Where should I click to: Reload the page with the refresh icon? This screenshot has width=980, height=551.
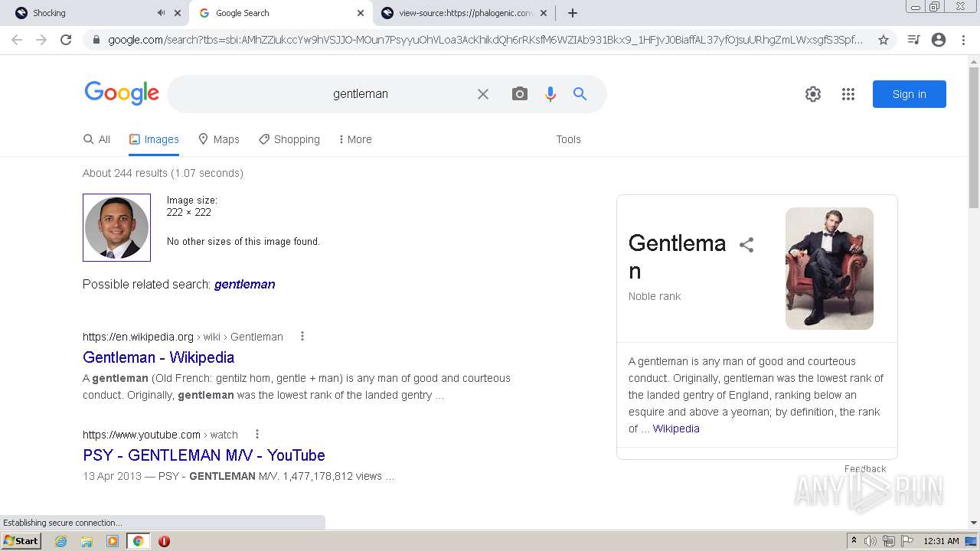coord(66,40)
